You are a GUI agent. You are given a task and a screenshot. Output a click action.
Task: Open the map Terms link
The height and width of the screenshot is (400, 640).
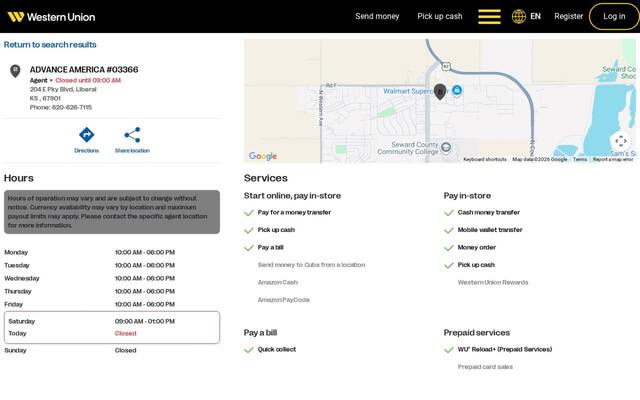[580, 159]
